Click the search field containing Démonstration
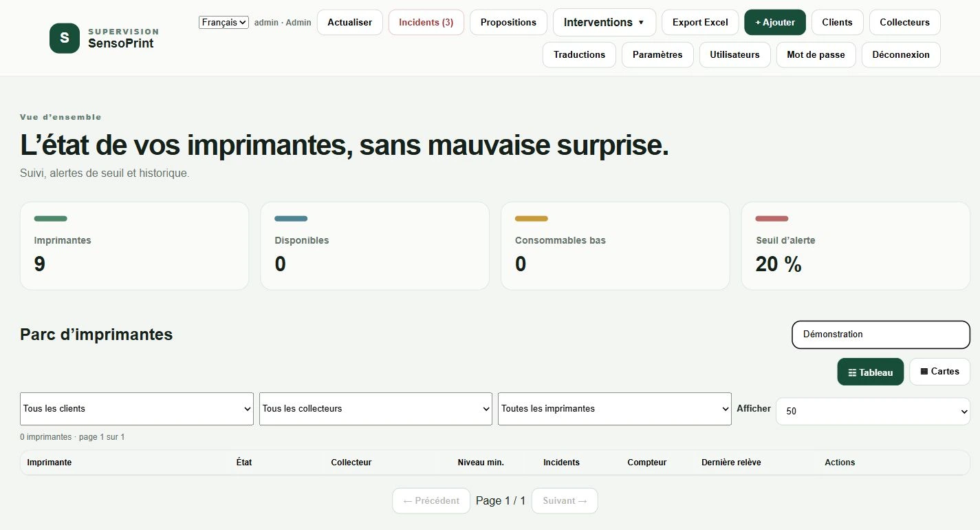 click(x=881, y=335)
